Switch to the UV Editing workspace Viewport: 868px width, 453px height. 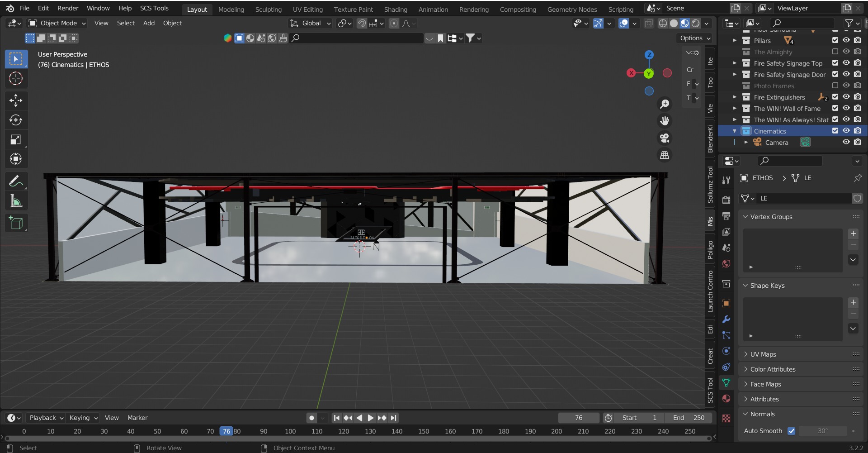(308, 9)
